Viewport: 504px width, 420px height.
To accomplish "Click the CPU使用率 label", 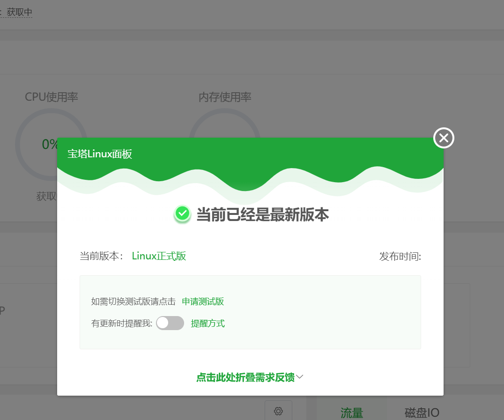I will [x=52, y=97].
